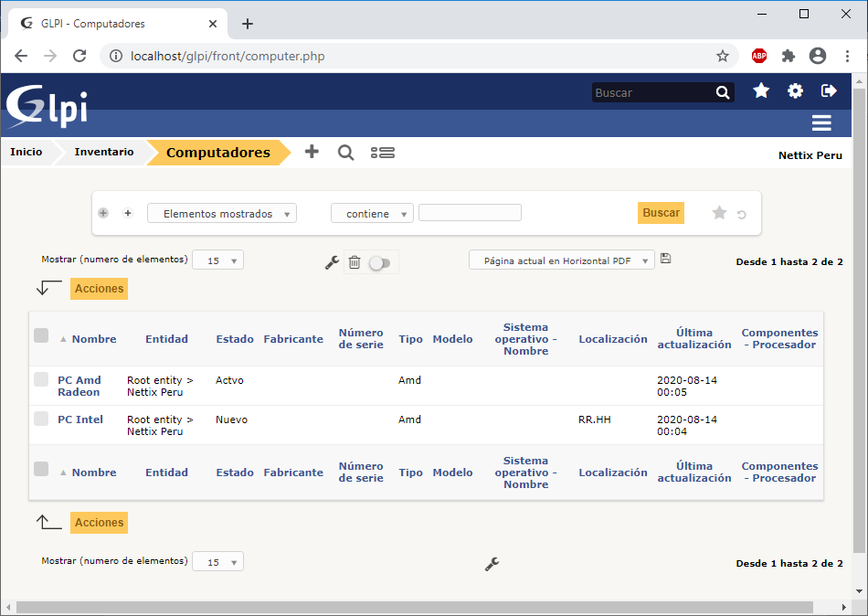Screen dimensions: 868x616
Task: Click the top wrench column settings icon
Action: pyautogui.click(x=332, y=262)
